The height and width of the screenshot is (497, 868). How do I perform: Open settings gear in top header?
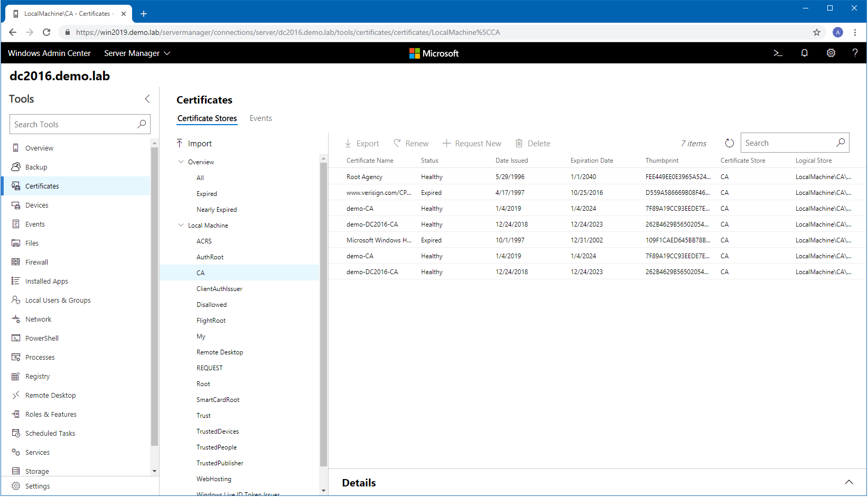click(x=830, y=53)
